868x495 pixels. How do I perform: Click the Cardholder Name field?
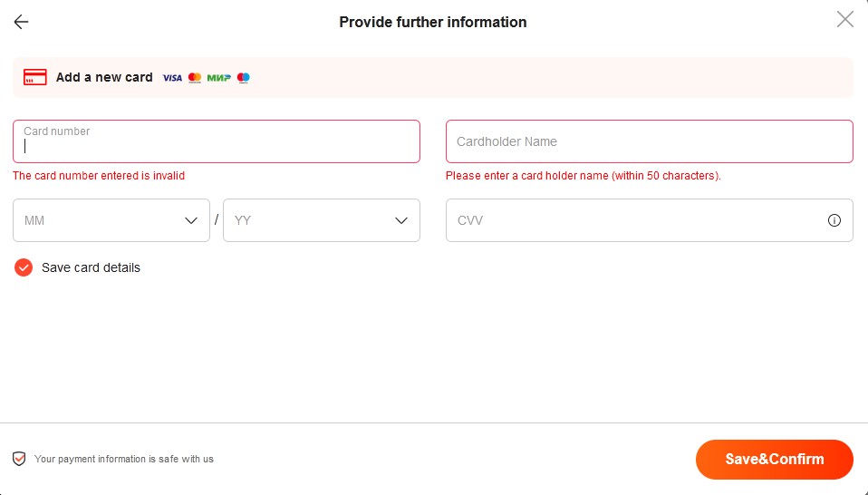(x=649, y=141)
